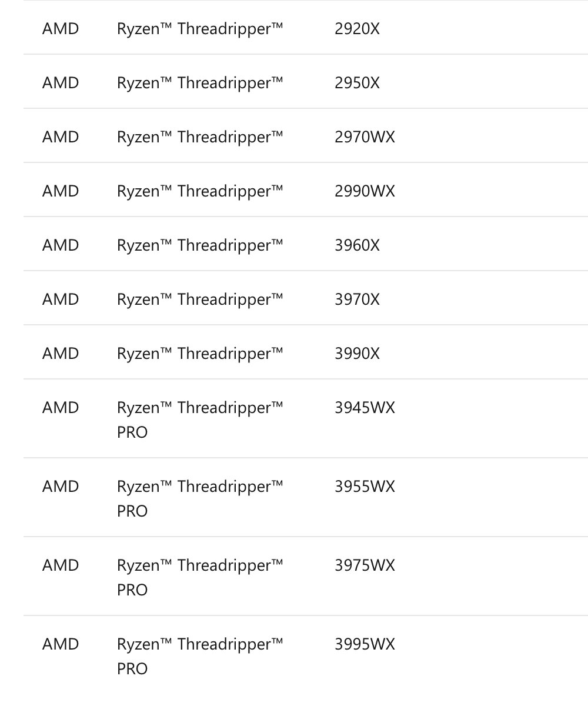588x719 pixels.
Task: Click AMD in the 3995WX row
Action: [x=60, y=644]
